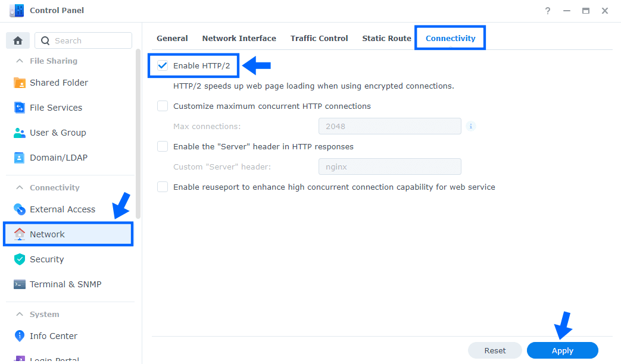Disable the Enable HTTP/2 checkbox
Screen dimensions: 621x364
pyautogui.click(x=162, y=65)
